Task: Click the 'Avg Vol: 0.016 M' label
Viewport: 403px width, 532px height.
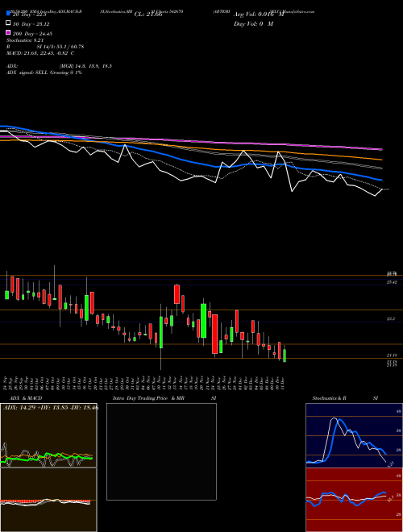Action: (259, 15)
